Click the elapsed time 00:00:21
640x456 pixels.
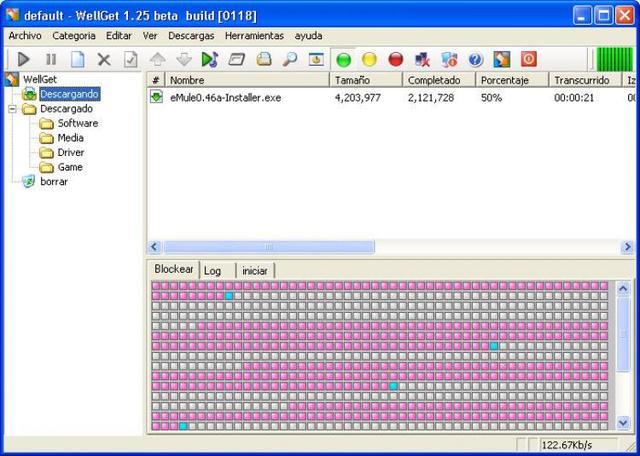tap(574, 98)
